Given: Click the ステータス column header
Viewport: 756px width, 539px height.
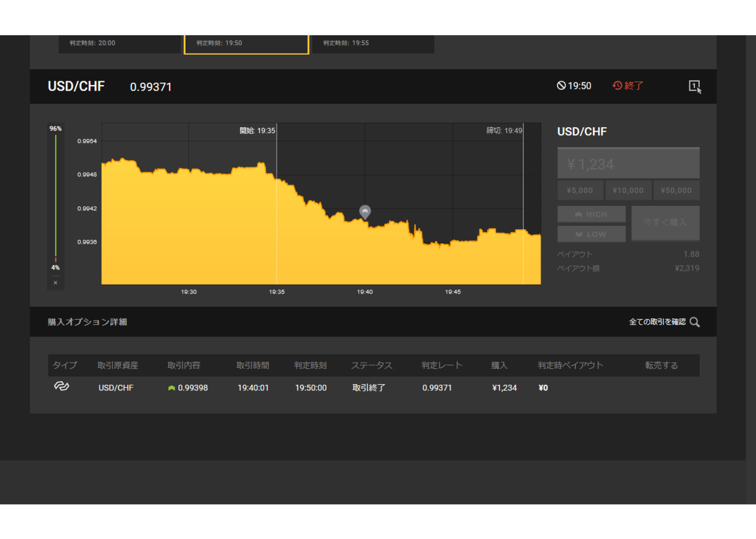Looking at the screenshot, I should tap(371, 365).
